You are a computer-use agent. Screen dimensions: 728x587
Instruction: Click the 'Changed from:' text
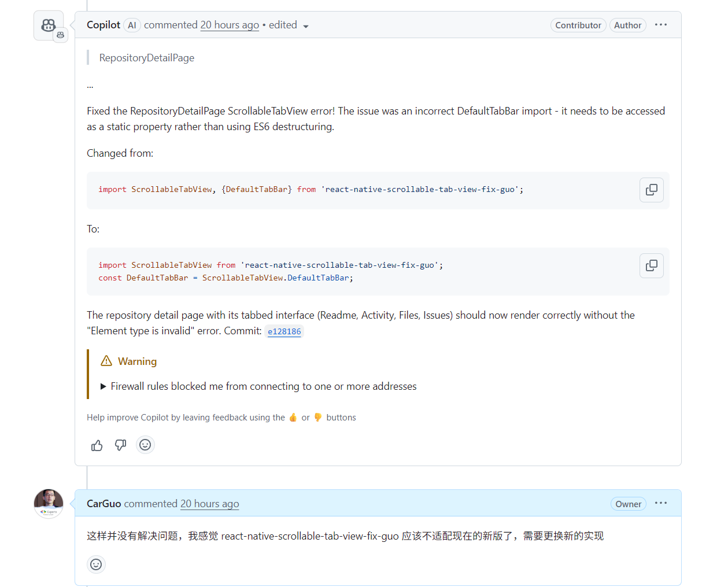point(120,153)
